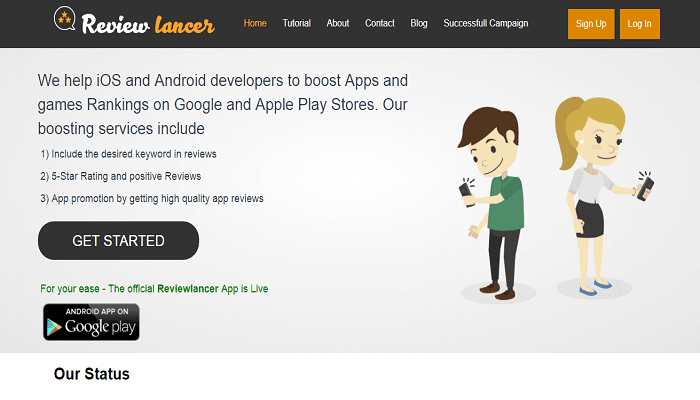This screenshot has height=400, width=700.
Task: Open the Tutorial page
Action: tap(296, 23)
